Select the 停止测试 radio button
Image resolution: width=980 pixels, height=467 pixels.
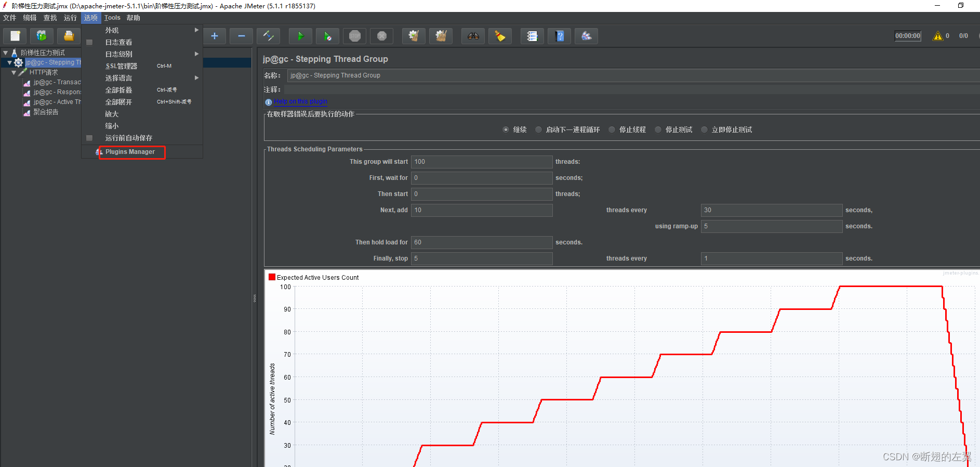click(x=658, y=129)
